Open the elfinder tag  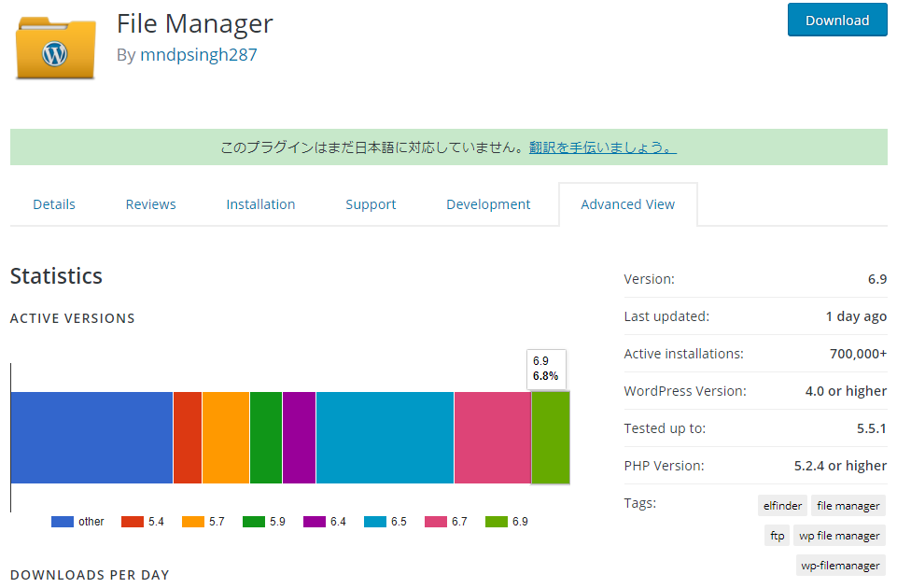click(782, 506)
